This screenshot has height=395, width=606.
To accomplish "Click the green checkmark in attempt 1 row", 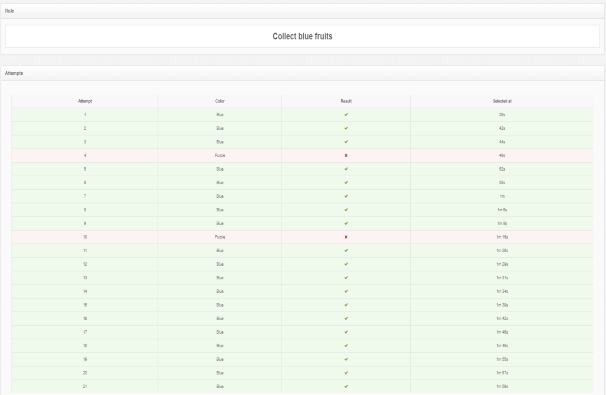I will [346, 115].
